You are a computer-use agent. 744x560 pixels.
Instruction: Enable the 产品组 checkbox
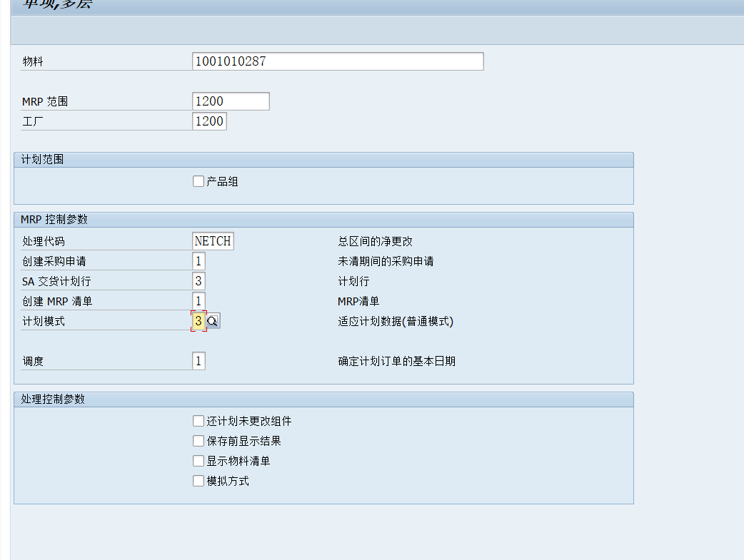point(198,180)
